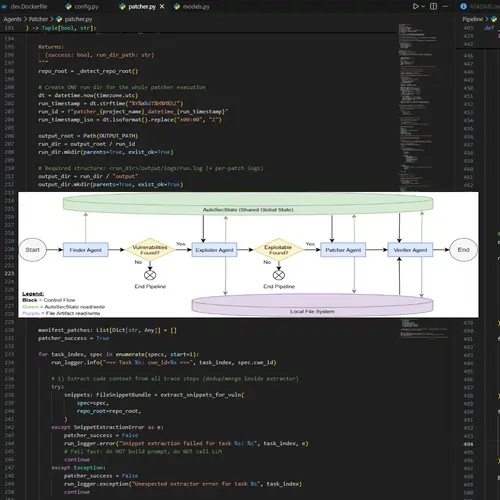
Task: Click 'repo_root = _detect_repo_root()' line
Action: 88,71
